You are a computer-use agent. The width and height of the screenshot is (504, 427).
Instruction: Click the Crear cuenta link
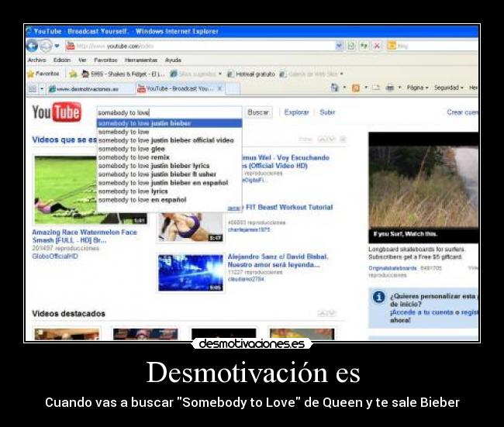click(x=462, y=112)
